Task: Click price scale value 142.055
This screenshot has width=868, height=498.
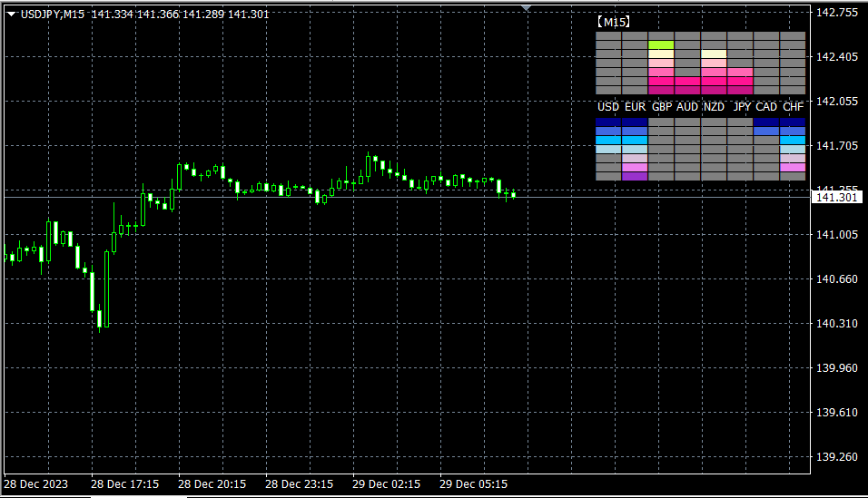Action: coord(837,102)
